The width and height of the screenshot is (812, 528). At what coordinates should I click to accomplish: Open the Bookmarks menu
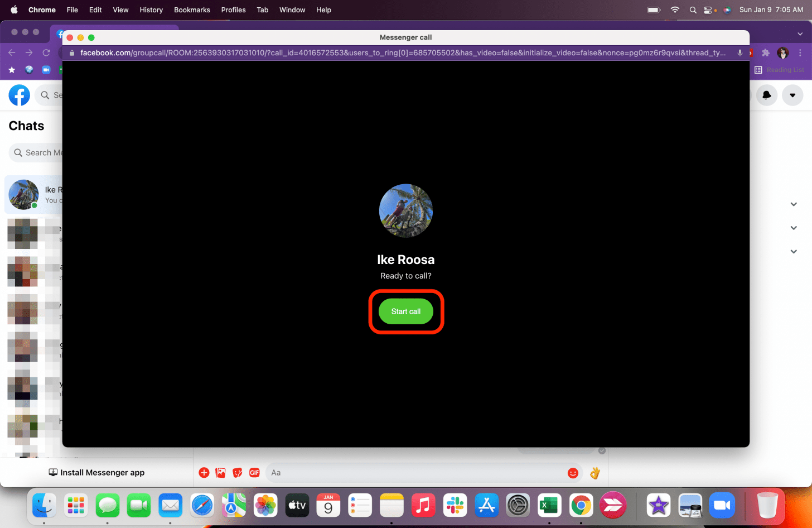pos(192,9)
